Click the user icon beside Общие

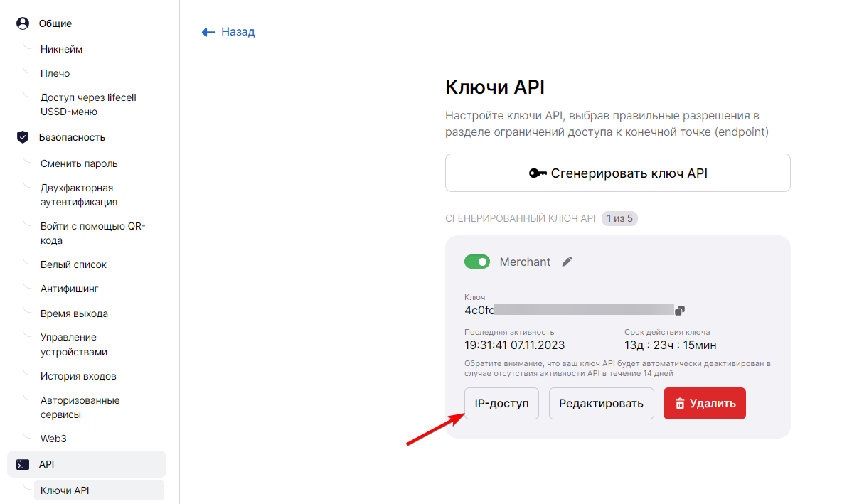pos(23,23)
